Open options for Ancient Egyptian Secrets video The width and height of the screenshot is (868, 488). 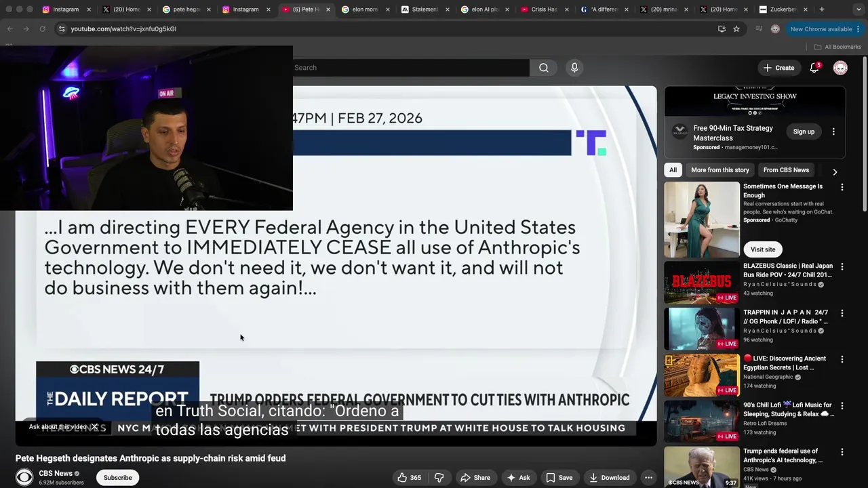tap(842, 359)
